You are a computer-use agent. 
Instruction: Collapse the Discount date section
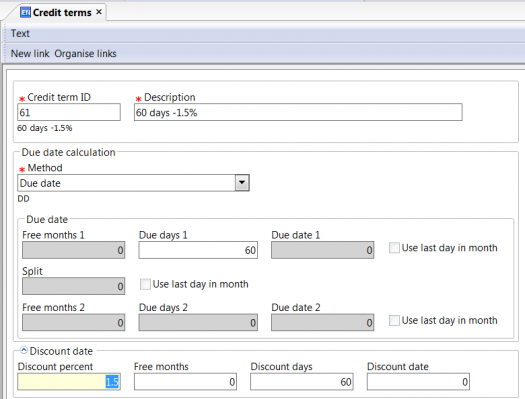24,350
